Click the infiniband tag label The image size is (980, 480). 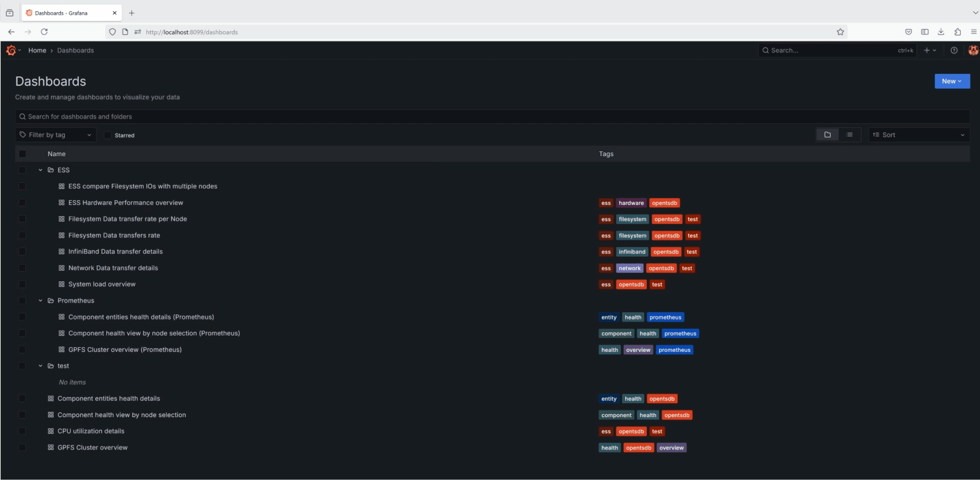(x=632, y=252)
